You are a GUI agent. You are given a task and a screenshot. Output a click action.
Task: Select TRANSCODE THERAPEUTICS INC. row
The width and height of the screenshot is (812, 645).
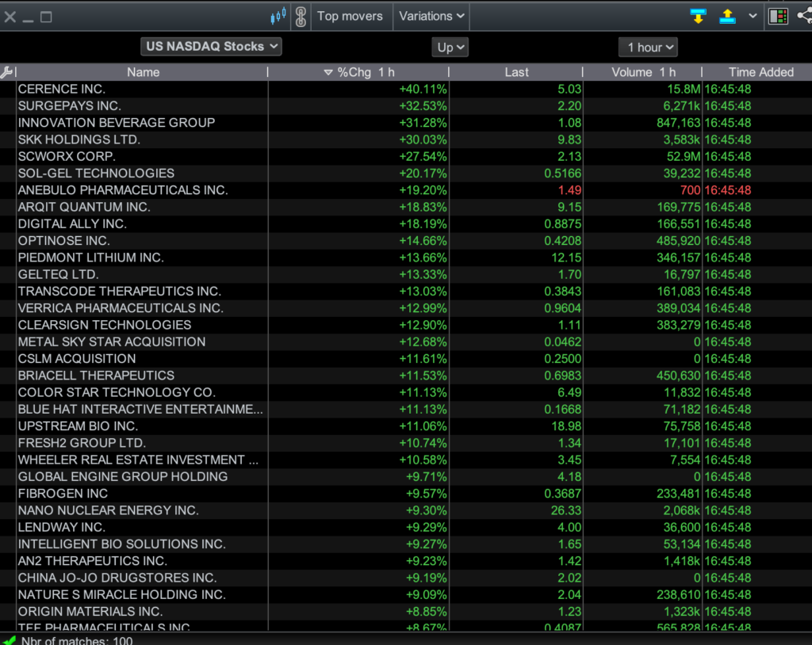(406, 292)
